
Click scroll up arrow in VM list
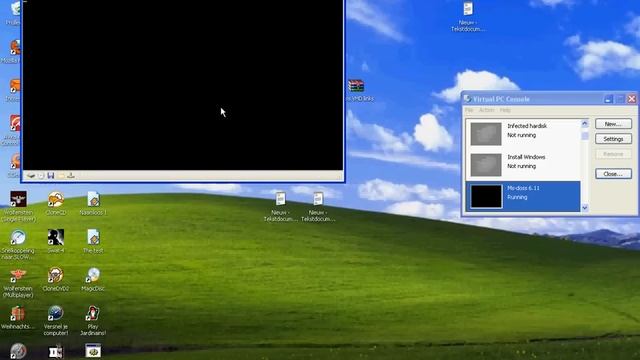coord(584,123)
